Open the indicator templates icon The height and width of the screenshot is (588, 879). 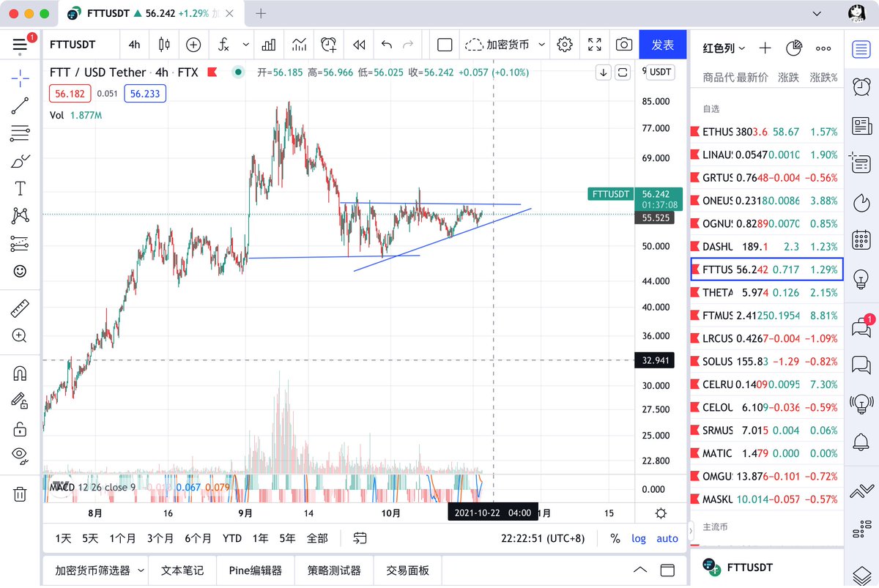pos(299,45)
